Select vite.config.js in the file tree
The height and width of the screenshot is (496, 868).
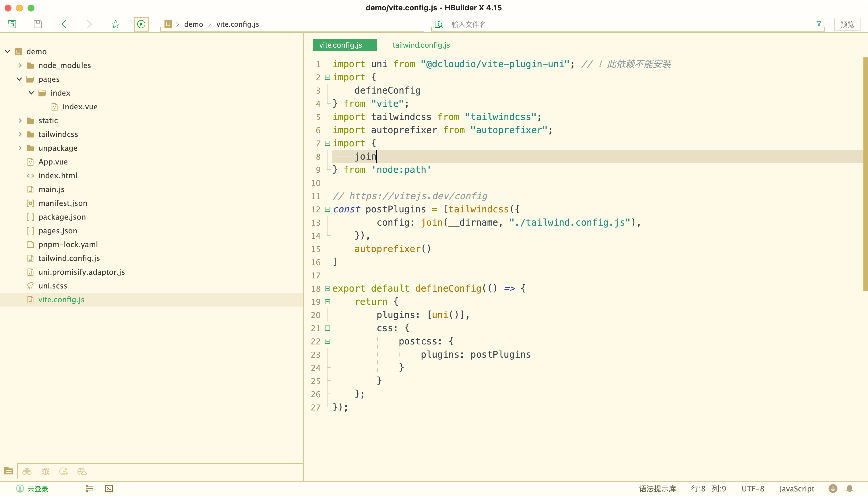(61, 300)
